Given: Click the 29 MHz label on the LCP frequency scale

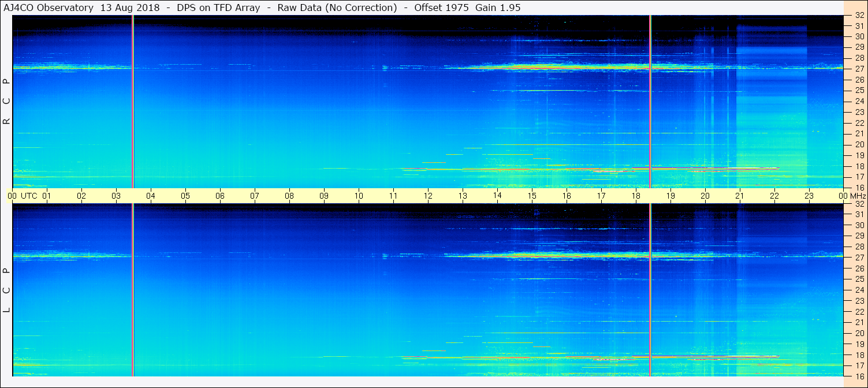Looking at the screenshot, I should 859,236.
